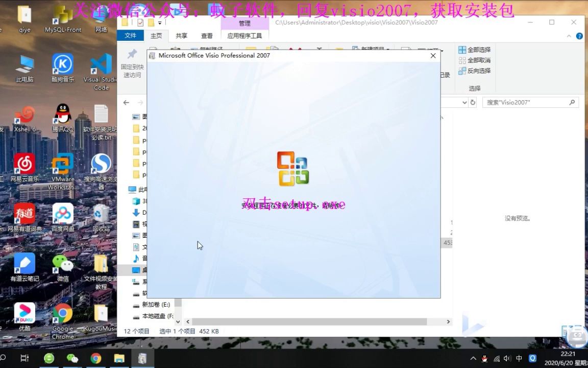Click the volume icon in system tray

click(507, 358)
